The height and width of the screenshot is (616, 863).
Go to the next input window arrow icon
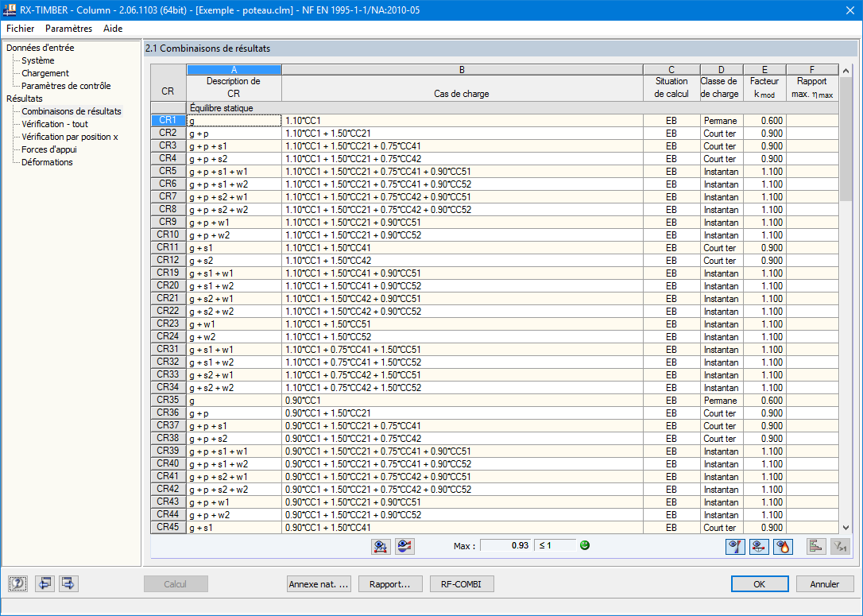[69, 583]
